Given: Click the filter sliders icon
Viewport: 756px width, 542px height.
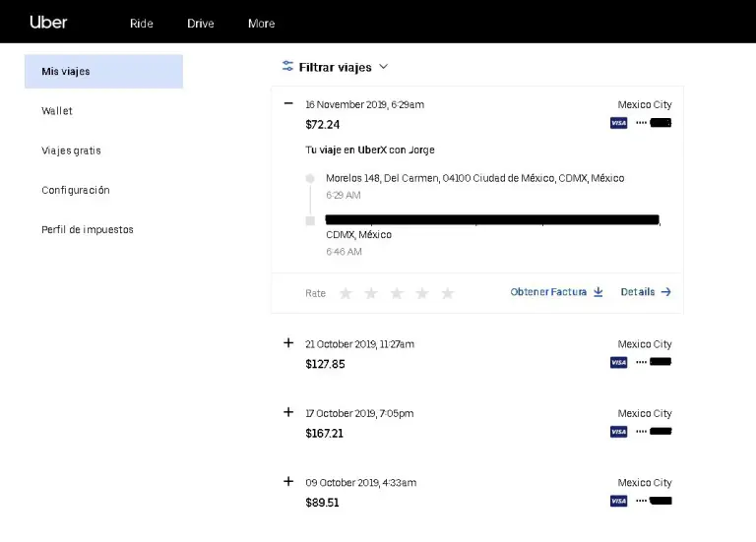Looking at the screenshot, I should coord(287,67).
